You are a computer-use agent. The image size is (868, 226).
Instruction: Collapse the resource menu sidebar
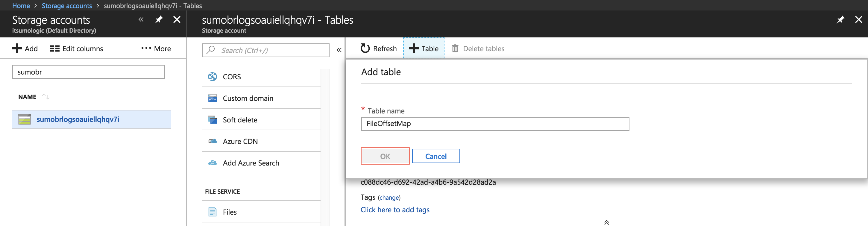339,50
